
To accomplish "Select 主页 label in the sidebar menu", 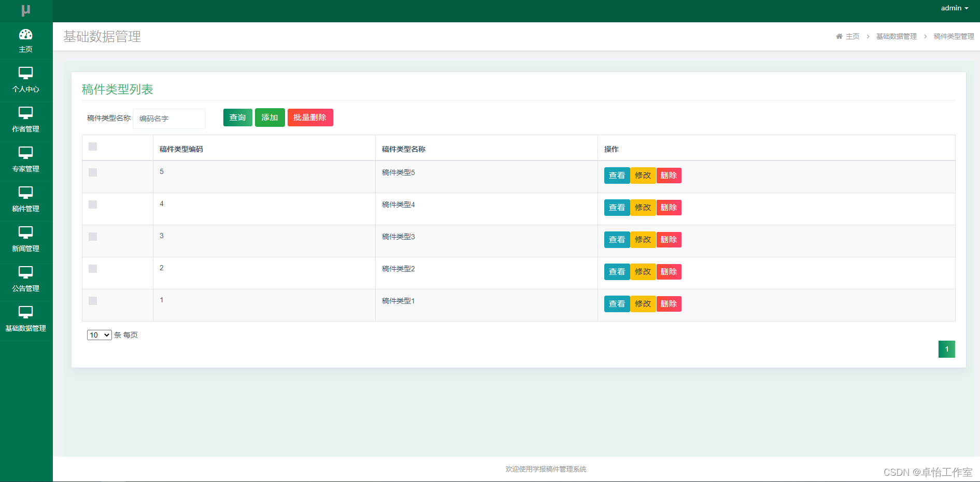I will tap(25, 49).
